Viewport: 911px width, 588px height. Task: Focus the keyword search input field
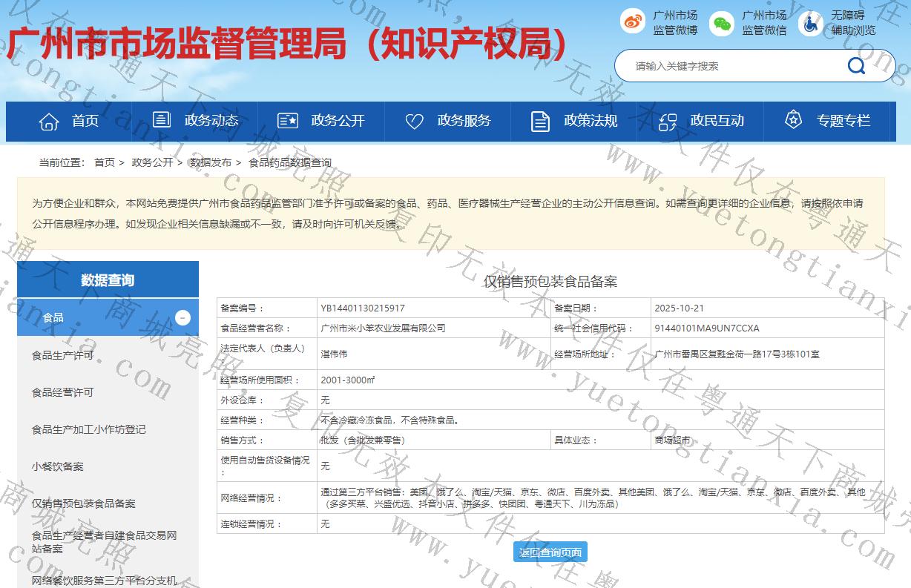(734, 66)
